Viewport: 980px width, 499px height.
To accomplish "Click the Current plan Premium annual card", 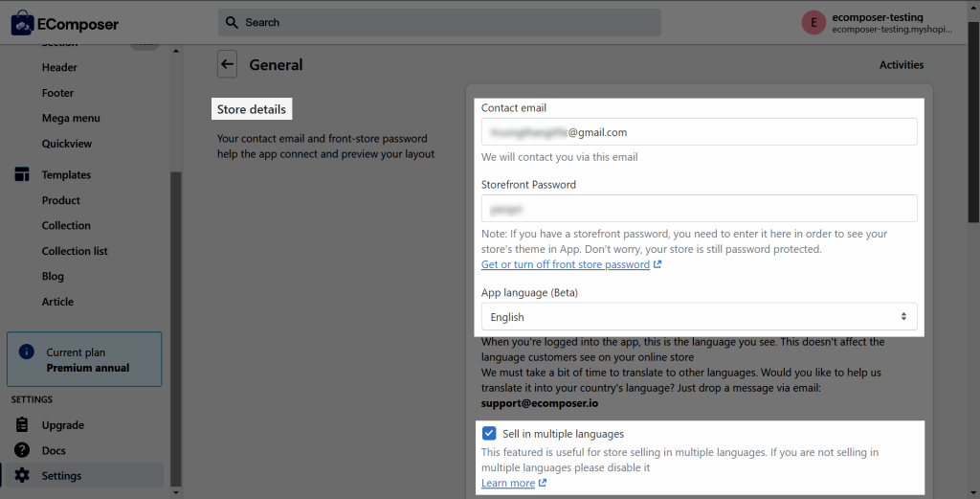I will [x=84, y=359].
